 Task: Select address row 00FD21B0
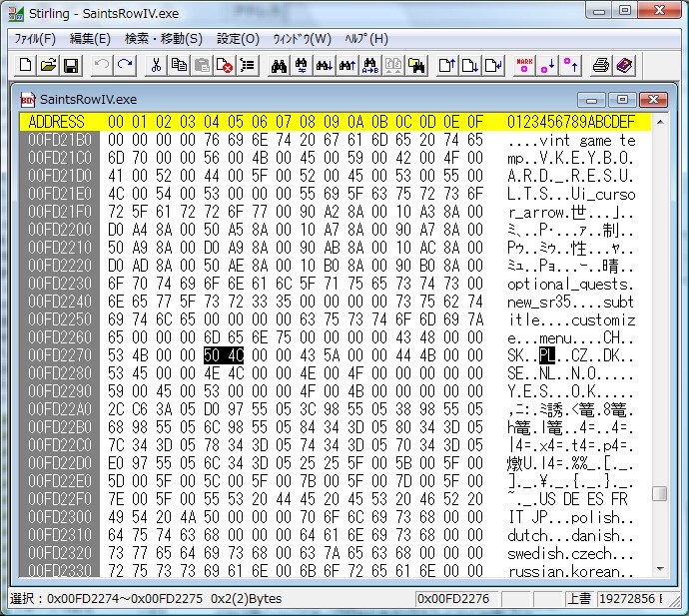60,140
